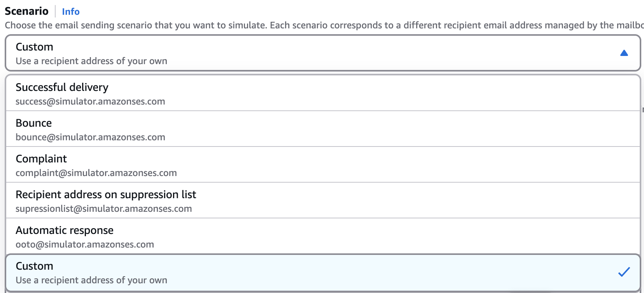Click the ooto@simulator.amazonses.com address
Screen dimensions: 644x293
pos(85,244)
